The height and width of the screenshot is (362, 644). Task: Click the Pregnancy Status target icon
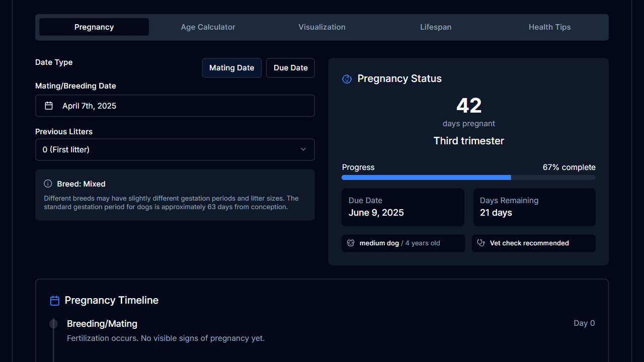[x=347, y=79]
